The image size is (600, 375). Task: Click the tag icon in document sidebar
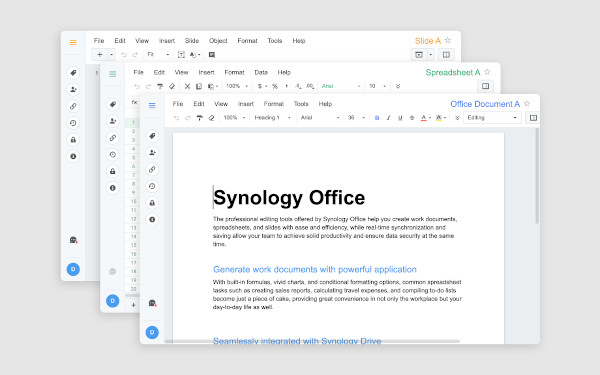pos(152,136)
